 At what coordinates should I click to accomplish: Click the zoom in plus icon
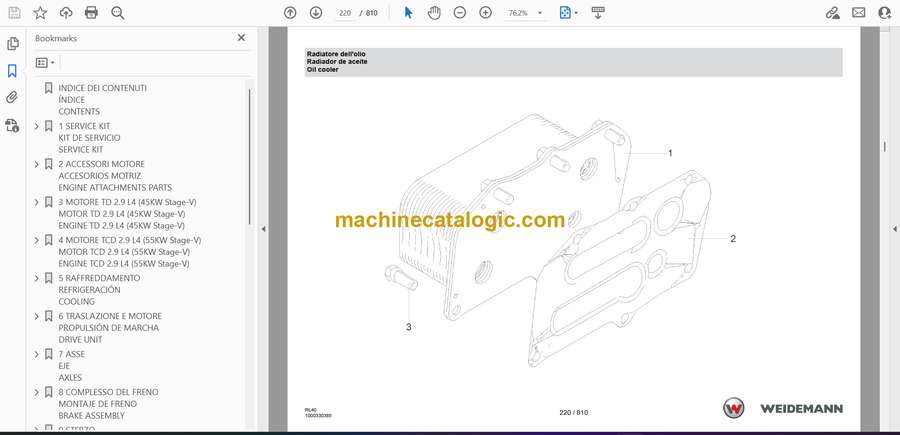[486, 13]
